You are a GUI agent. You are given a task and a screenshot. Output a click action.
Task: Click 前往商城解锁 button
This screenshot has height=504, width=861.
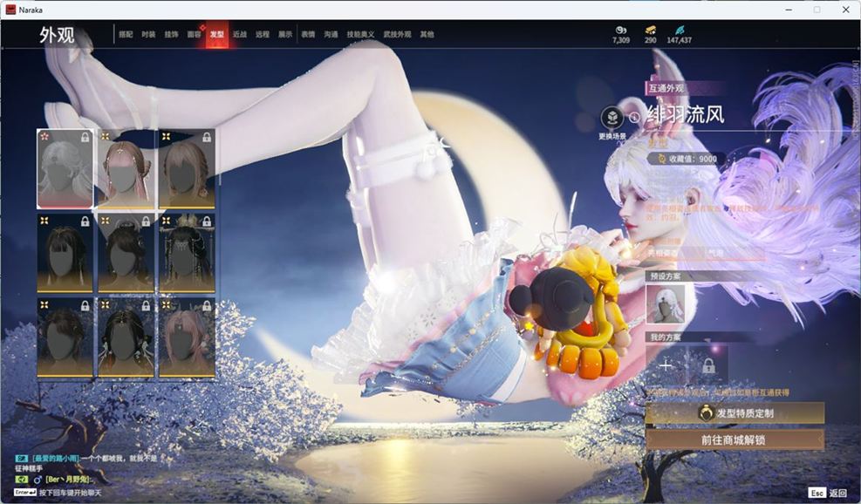734,440
